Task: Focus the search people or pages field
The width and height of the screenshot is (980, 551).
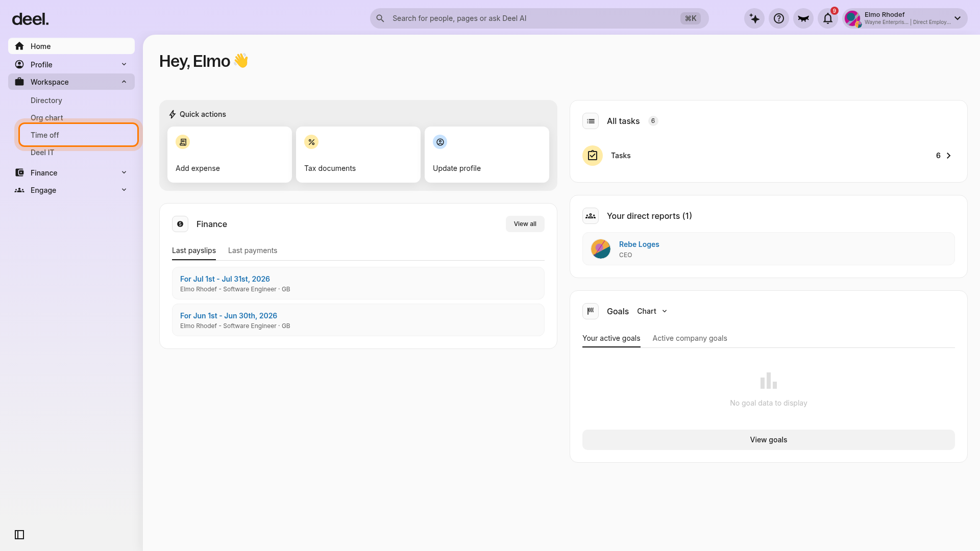Action: click(x=539, y=18)
